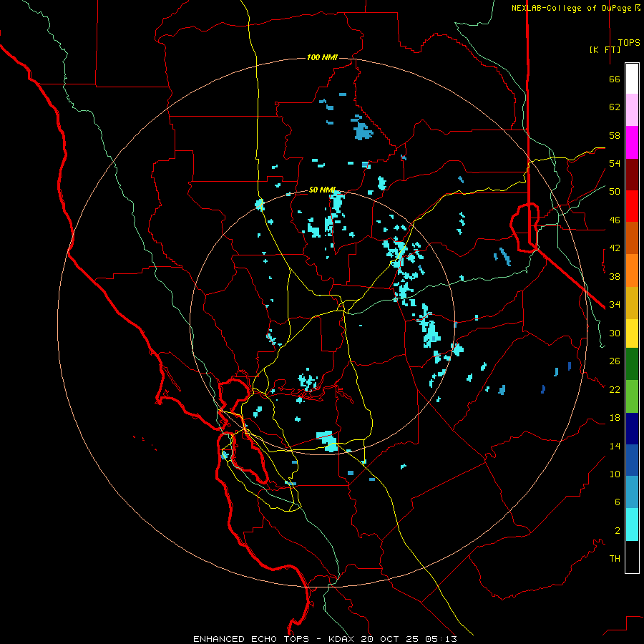Select the dark red 54 kft swatch

point(632,174)
